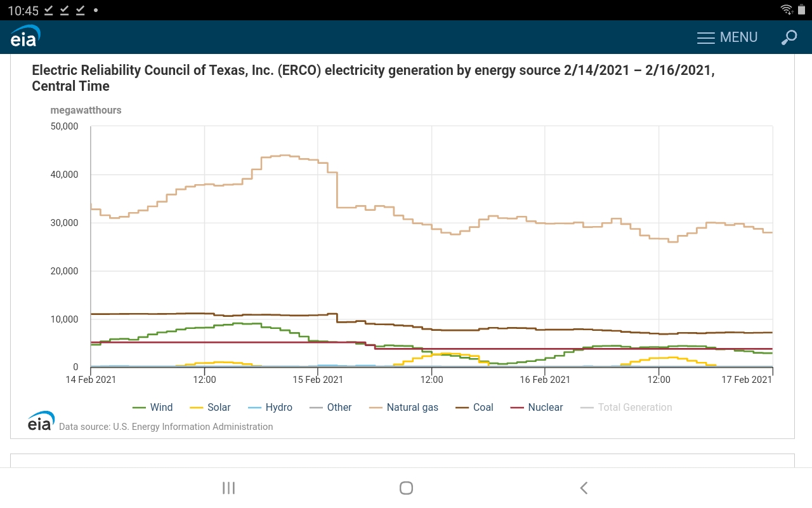
Task: Open Android recent apps button
Action: click(228, 488)
